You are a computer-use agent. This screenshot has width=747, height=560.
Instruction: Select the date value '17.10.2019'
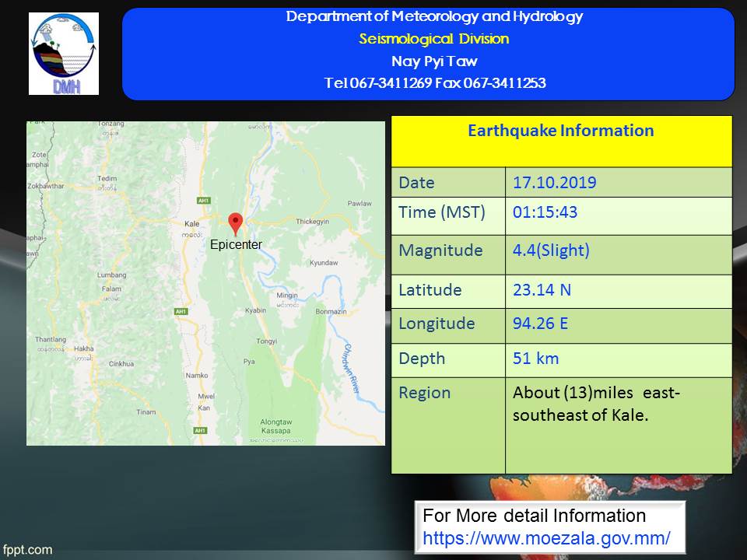(x=555, y=182)
